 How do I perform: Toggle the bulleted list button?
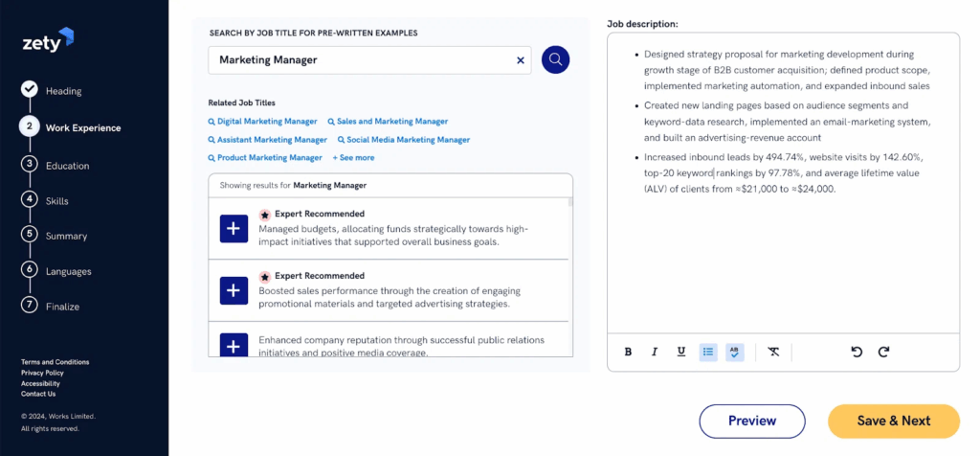pos(708,352)
